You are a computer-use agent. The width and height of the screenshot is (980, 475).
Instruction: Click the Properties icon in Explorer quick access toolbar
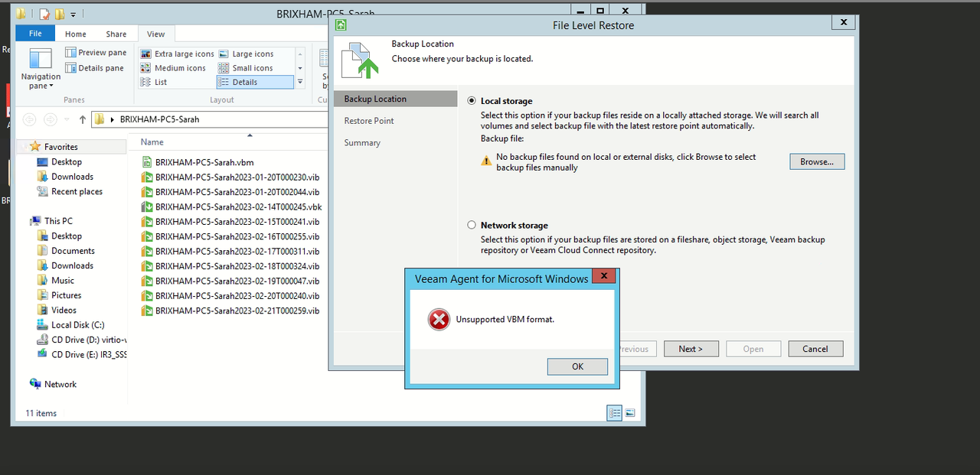(44, 14)
